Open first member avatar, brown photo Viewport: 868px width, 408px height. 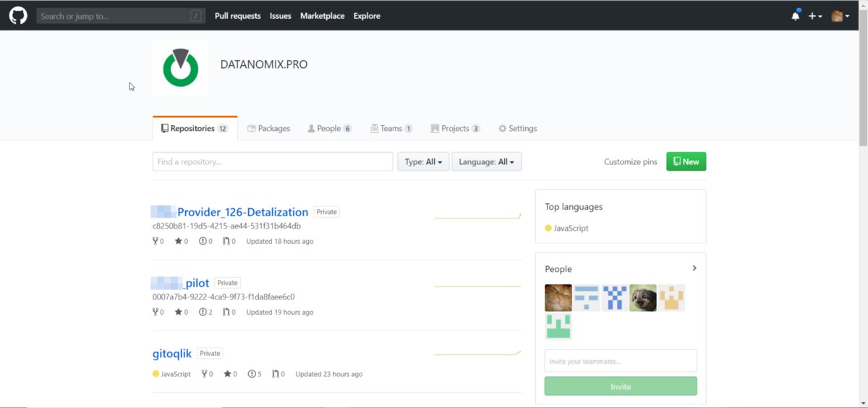point(558,298)
